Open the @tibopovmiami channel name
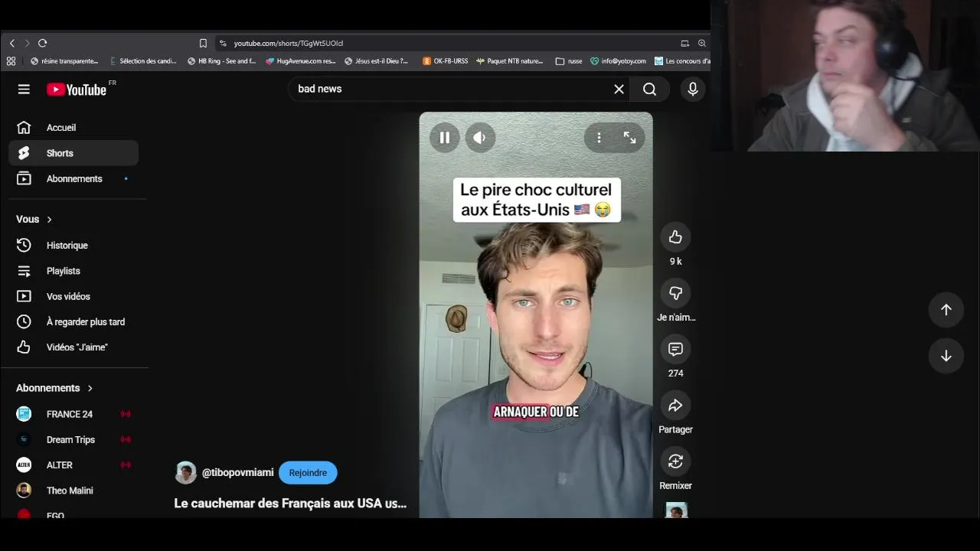The image size is (980, 551). (237, 473)
